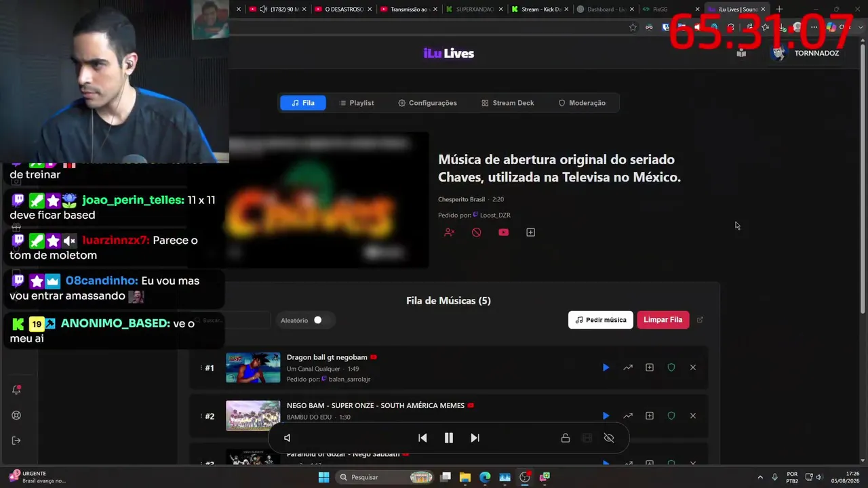The width and height of the screenshot is (868, 488).
Task: Click the taskbar Pesquisar search box
Action: [x=385, y=477]
